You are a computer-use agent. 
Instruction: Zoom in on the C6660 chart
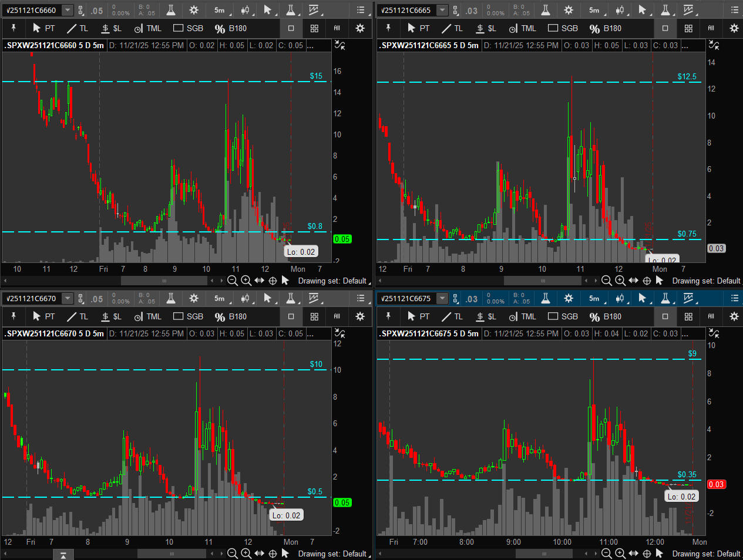[x=246, y=281]
